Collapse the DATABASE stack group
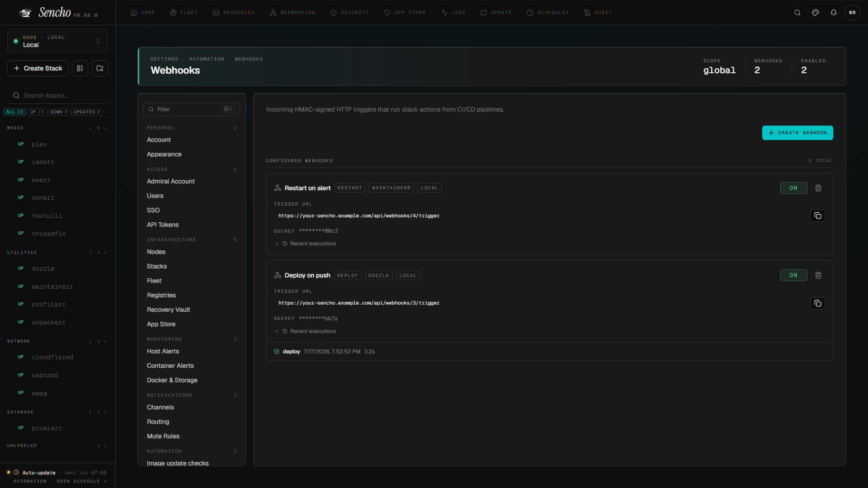The image size is (868, 488). tap(105, 412)
